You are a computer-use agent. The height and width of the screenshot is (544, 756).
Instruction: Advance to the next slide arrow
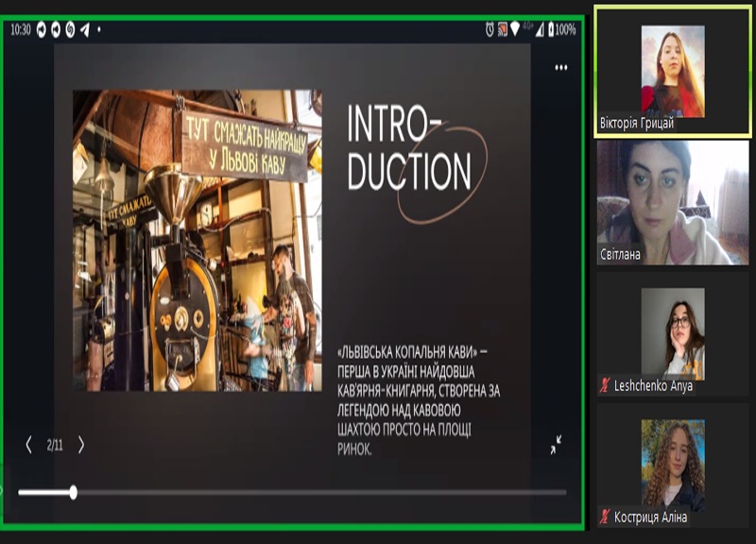pyautogui.click(x=81, y=445)
